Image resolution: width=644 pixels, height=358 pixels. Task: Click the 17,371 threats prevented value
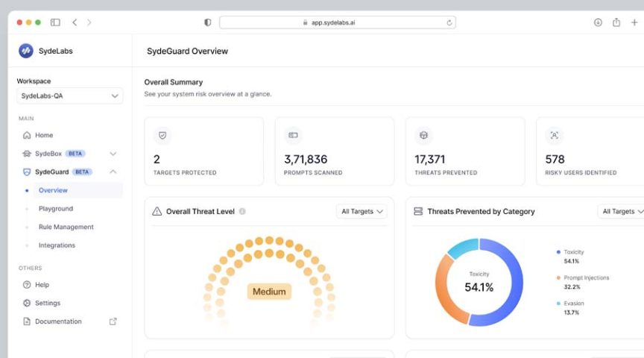429,159
